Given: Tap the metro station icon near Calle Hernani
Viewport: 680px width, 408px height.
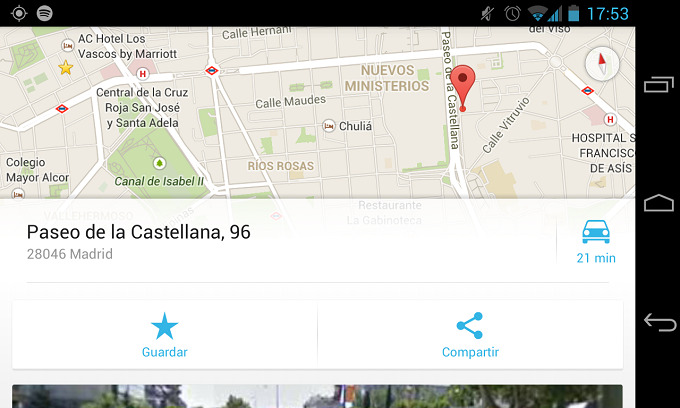Looking at the screenshot, I should (212, 70).
